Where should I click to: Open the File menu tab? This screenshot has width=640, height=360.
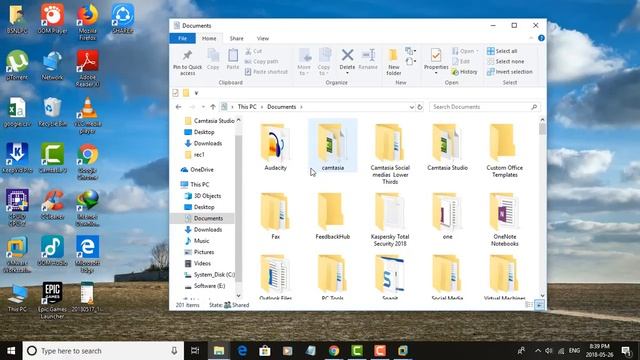[x=182, y=38]
